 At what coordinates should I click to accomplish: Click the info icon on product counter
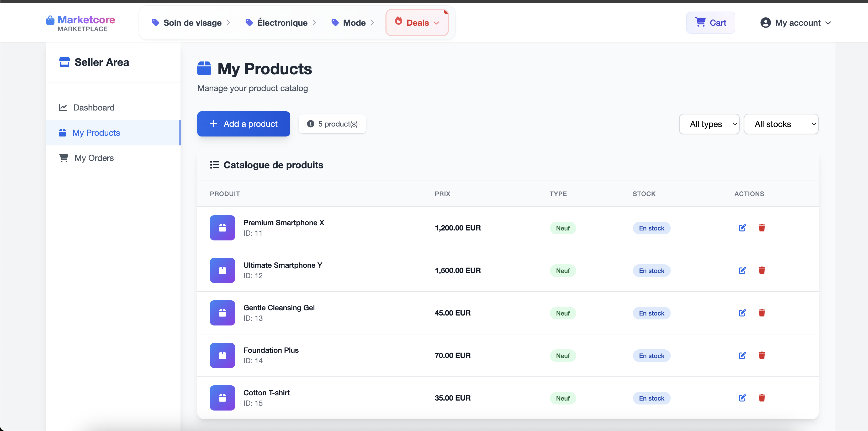click(x=310, y=124)
